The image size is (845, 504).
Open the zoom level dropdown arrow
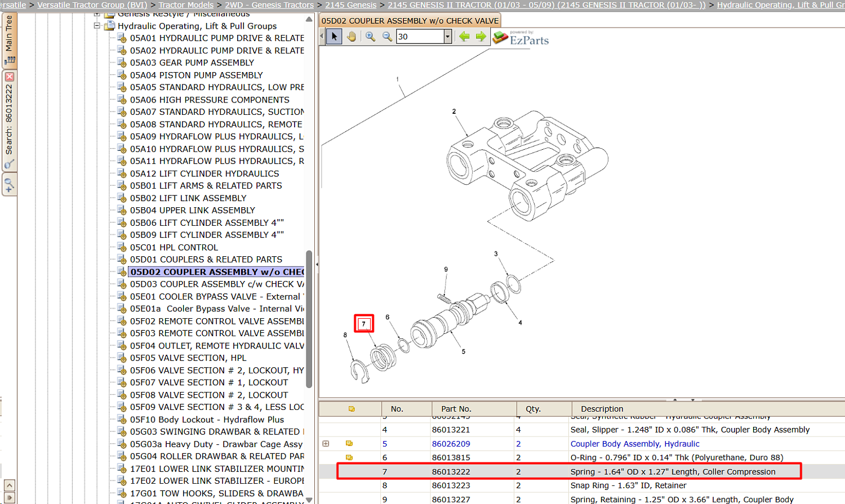[447, 37]
